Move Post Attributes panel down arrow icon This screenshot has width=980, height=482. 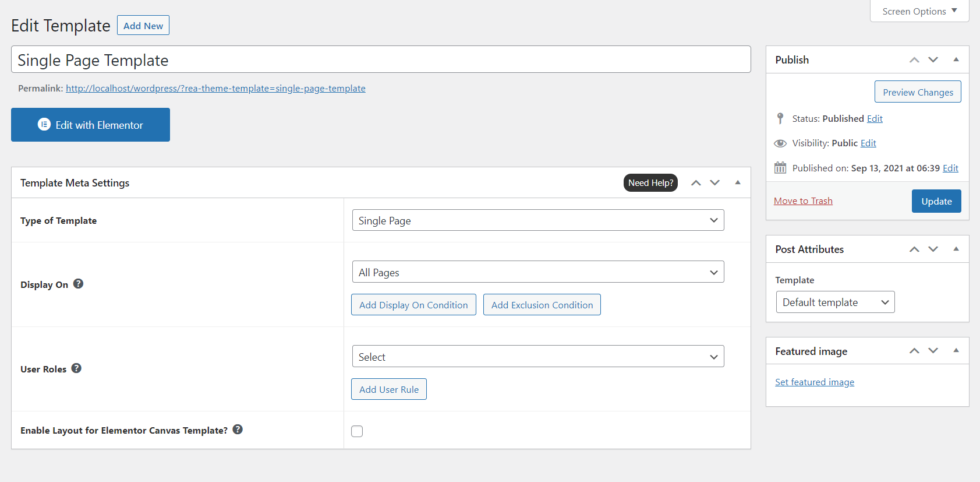tap(933, 249)
